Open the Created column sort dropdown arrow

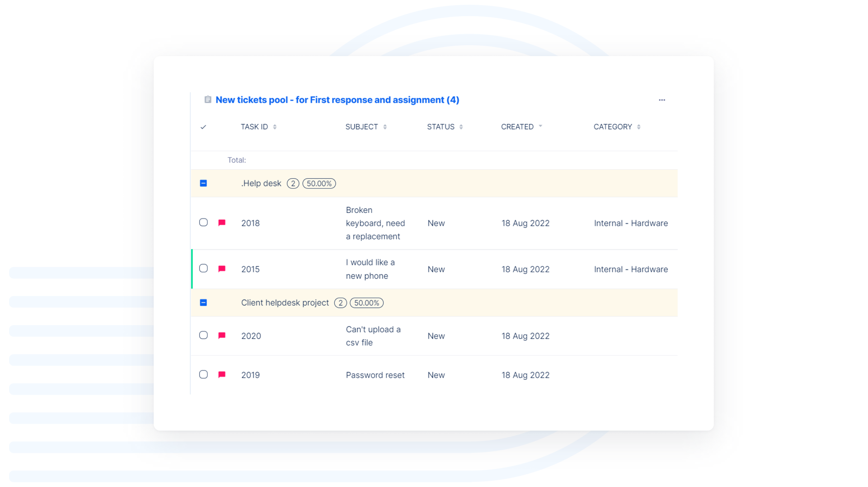pyautogui.click(x=540, y=126)
